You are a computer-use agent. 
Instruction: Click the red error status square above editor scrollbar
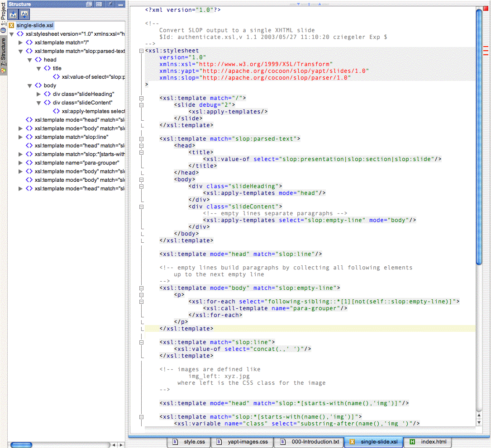click(486, 9)
